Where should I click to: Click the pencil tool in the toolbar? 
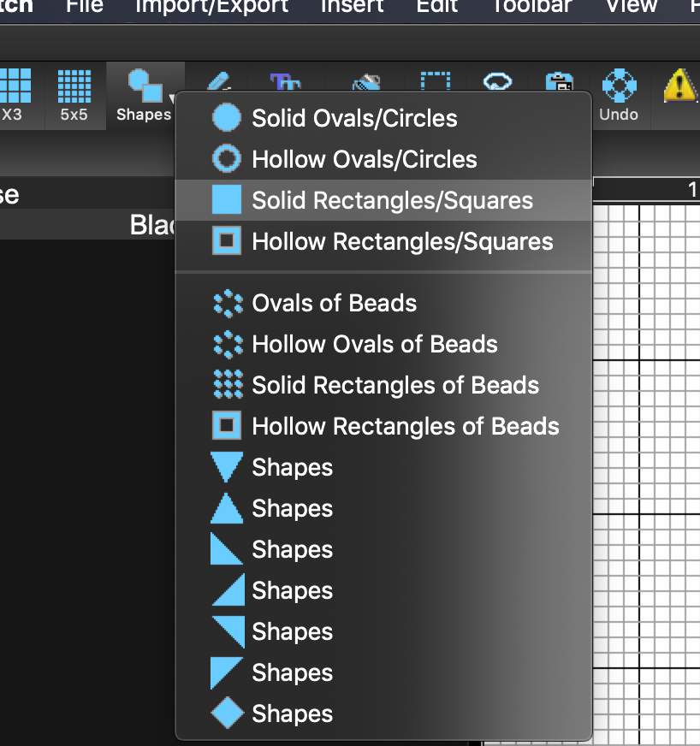218,83
